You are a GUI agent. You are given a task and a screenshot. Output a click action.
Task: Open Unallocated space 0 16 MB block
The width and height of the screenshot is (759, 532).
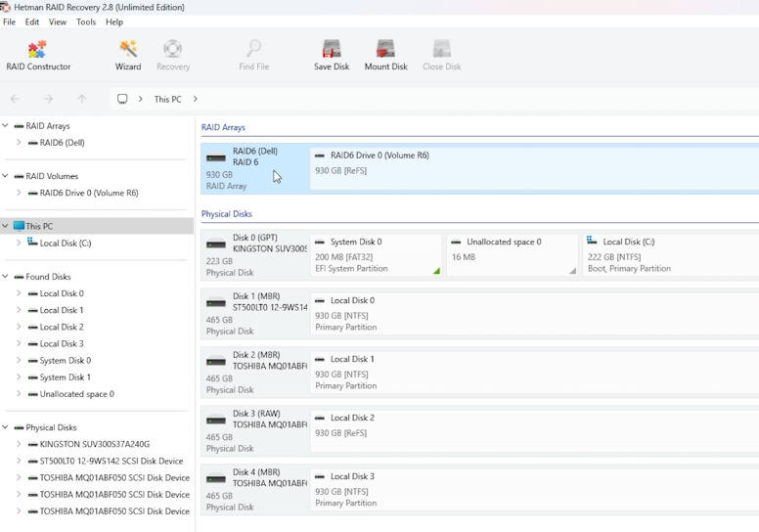tap(513, 255)
